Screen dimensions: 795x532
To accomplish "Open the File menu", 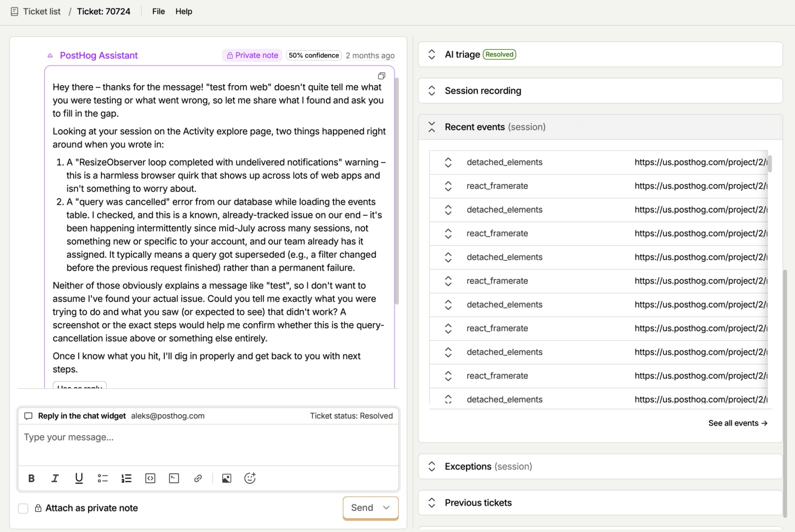I will [x=159, y=11].
